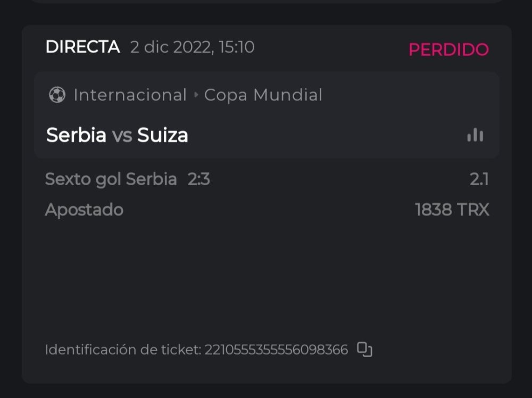Click the bet date 2 dic 2022, 15:10

(193, 47)
